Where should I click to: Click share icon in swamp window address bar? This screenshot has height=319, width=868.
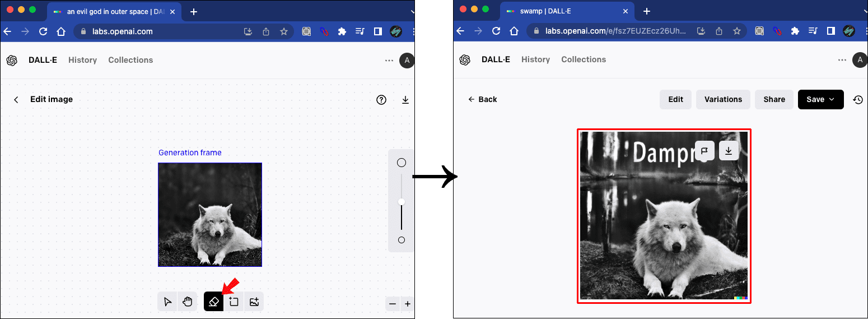tap(719, 31)
